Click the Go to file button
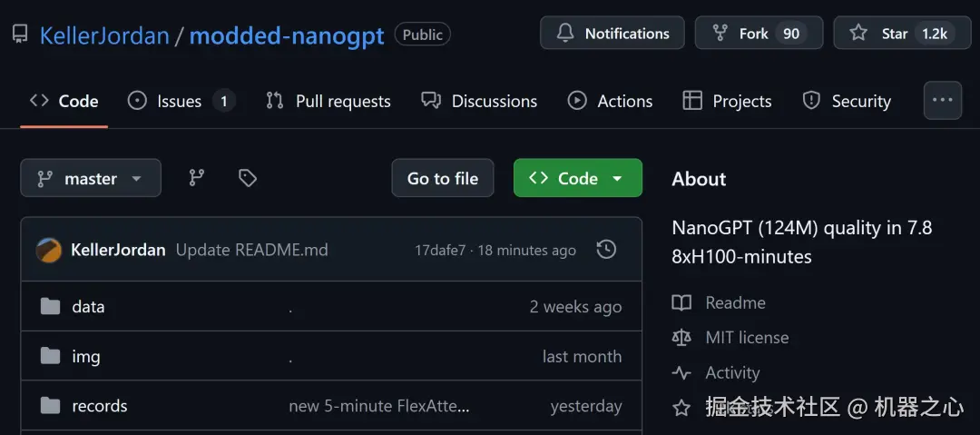Image resolution: width=980 pixels, height=435 pixels. pos(443,178)
